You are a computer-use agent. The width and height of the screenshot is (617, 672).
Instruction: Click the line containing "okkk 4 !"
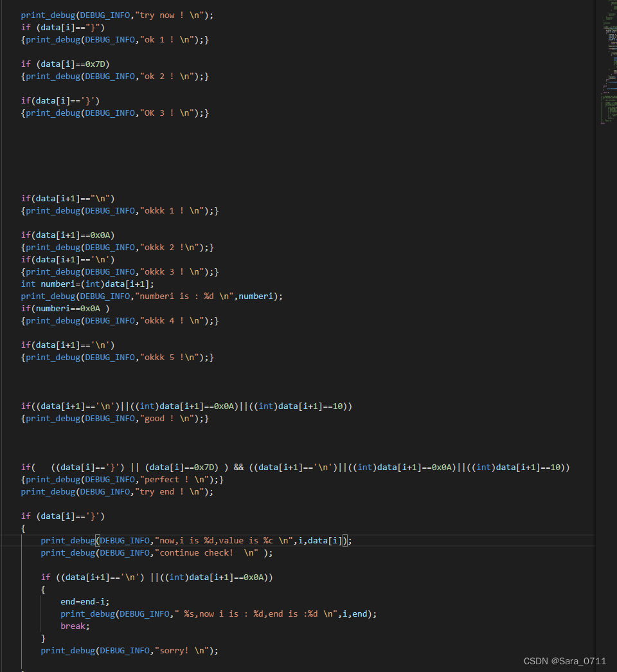(120, 321)
